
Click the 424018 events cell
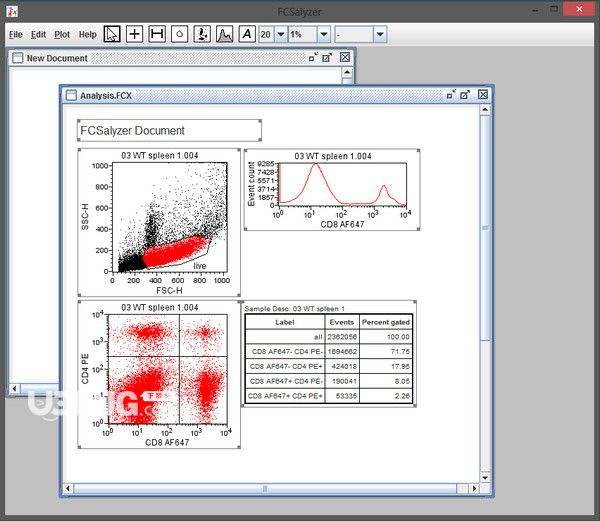coord(344,366)
